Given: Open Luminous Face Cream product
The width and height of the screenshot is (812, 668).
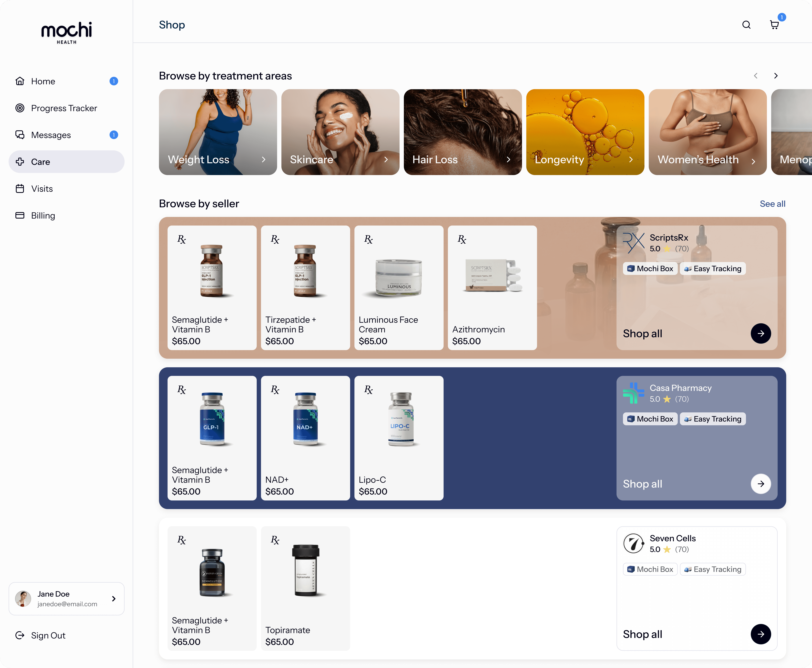Looking at the screenshot, I should (399, 288).
